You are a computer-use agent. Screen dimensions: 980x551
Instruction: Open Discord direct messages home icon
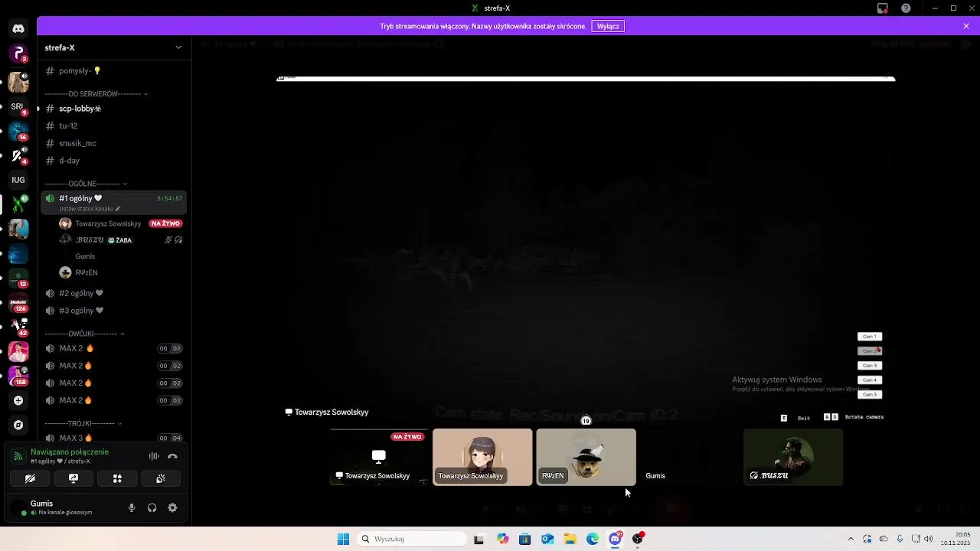(18, 28)
